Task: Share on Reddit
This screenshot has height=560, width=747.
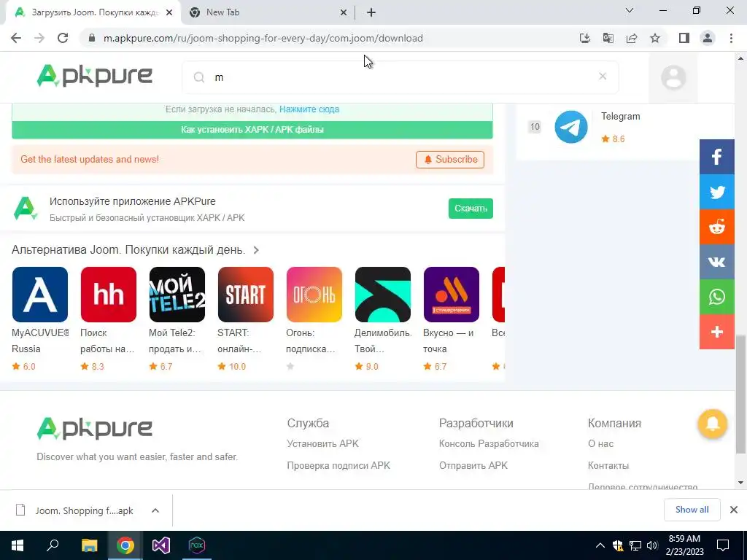Action: [716, 227]
